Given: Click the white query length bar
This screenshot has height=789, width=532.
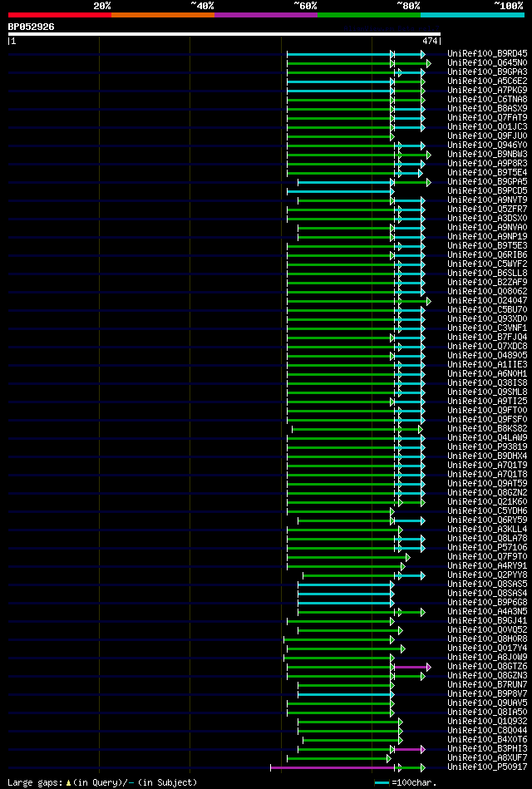Looking at the screenshot, I should coord(224,34).
